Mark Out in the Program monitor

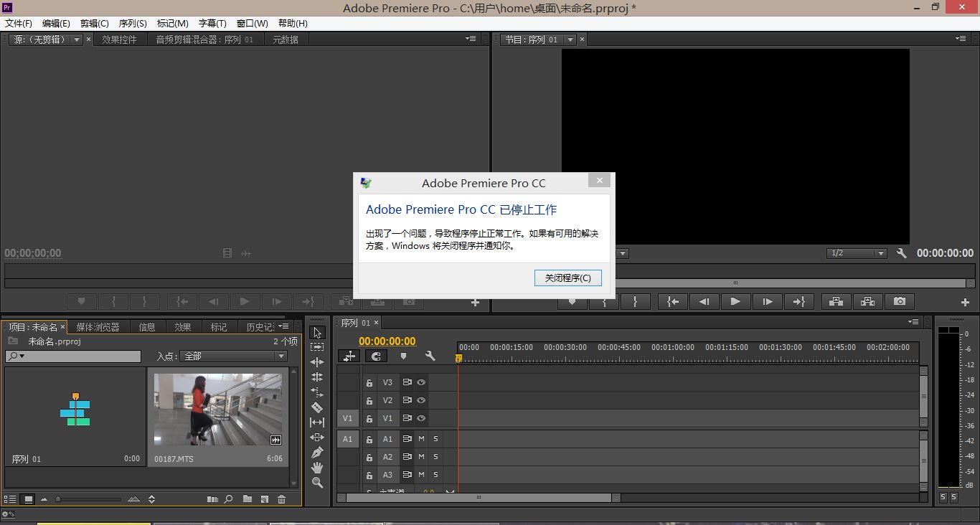pyautogui.click(x=635, y=302)
